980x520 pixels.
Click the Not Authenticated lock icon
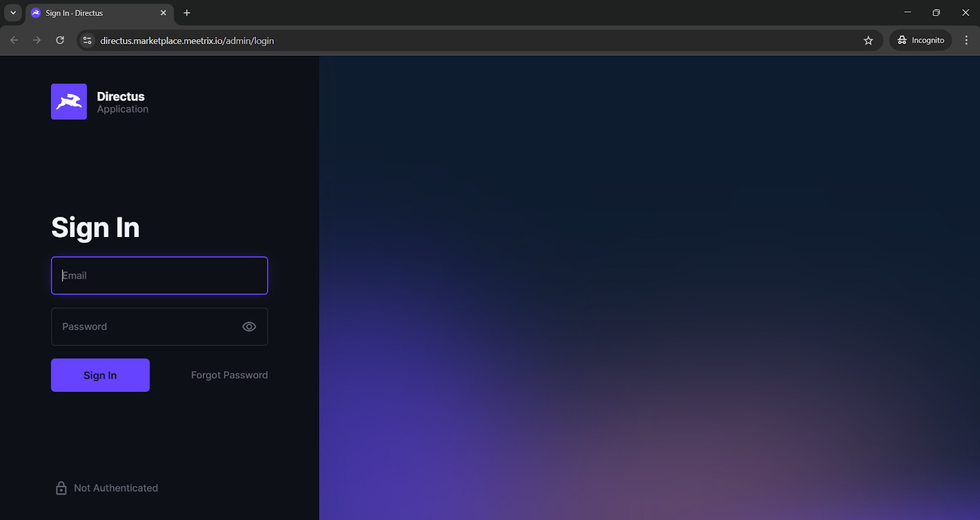coord(61,488)
